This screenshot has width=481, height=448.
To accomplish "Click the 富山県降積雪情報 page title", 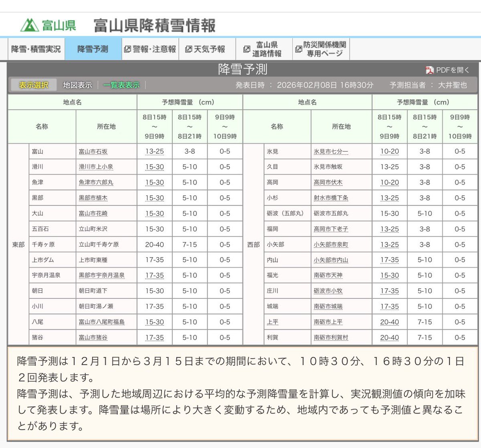I will tap(154, 24).
